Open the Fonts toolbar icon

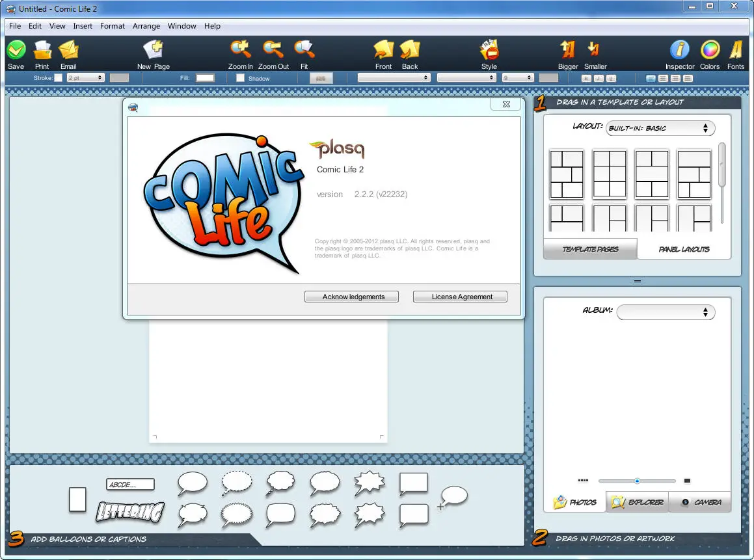736,50
